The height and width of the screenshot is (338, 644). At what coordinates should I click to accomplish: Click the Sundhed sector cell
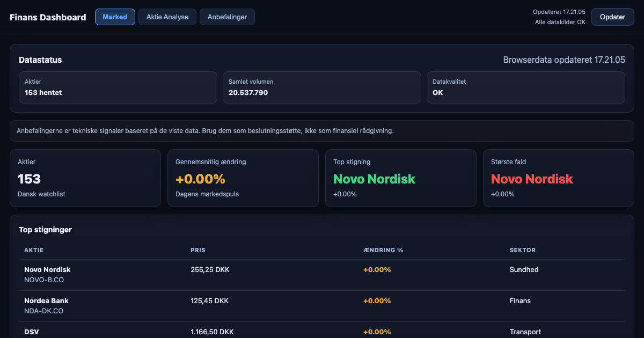(524, 270)
